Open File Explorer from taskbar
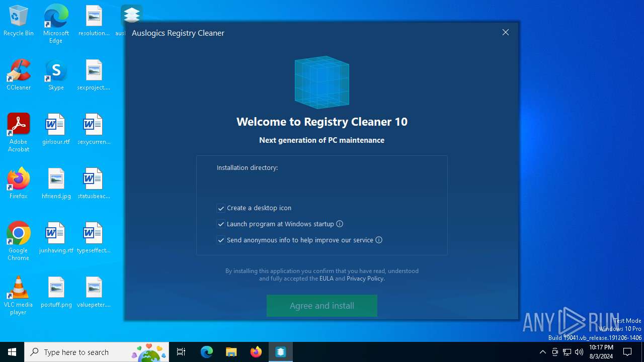Image resolution: width=644 pixels, height=362 pixels. pos(231,352)
